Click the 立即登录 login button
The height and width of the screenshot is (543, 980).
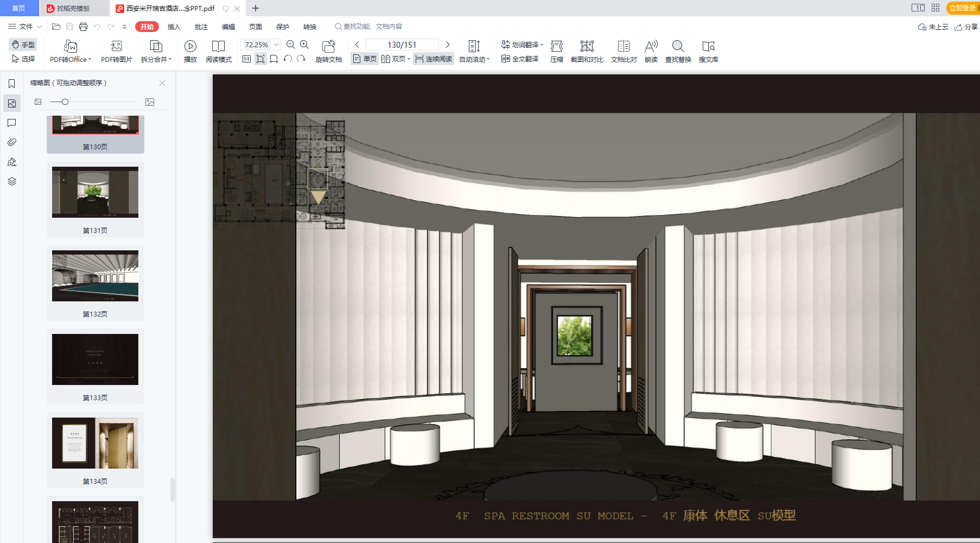962,8
